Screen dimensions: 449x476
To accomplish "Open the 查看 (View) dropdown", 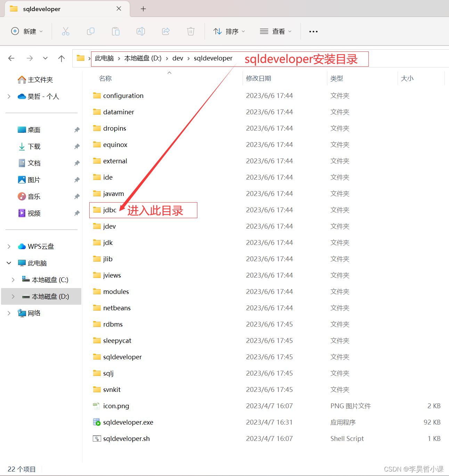I will (x=276, y=31).
